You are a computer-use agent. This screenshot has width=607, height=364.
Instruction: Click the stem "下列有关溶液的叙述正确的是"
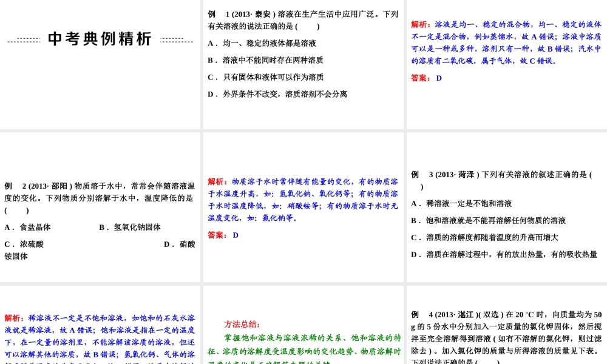(x=535, y=175)
